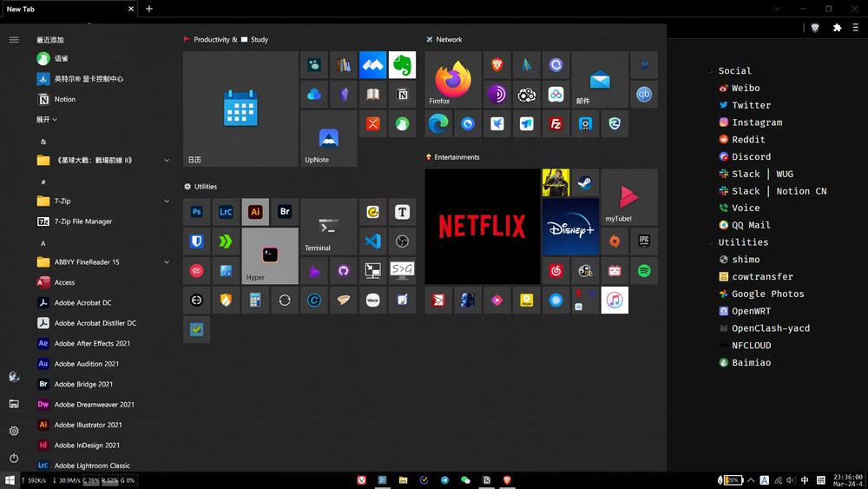Click the Entertainments group header

(x=452, y=157)
